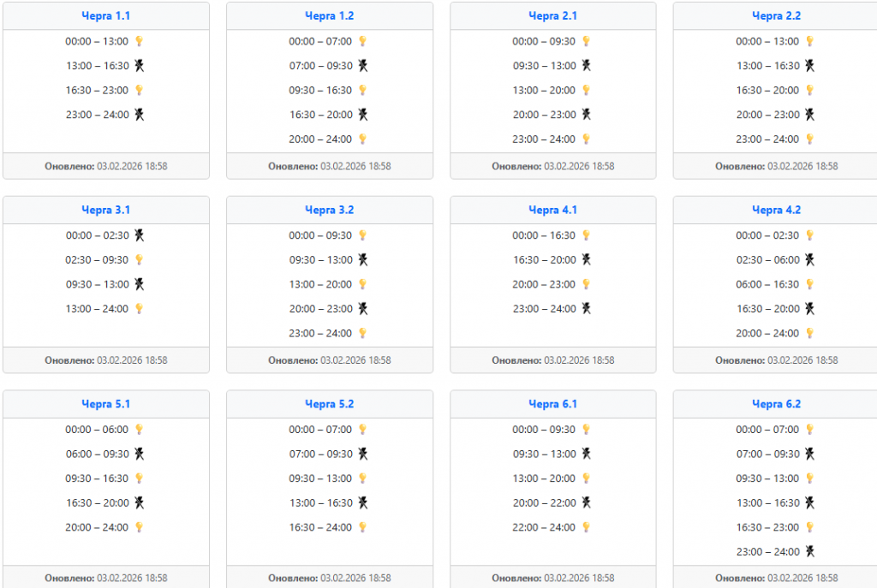Click the 13:00 – 24:00 time slot in Черга 3.1
This screenshot has width=877, height=588.
coord(97,309)
